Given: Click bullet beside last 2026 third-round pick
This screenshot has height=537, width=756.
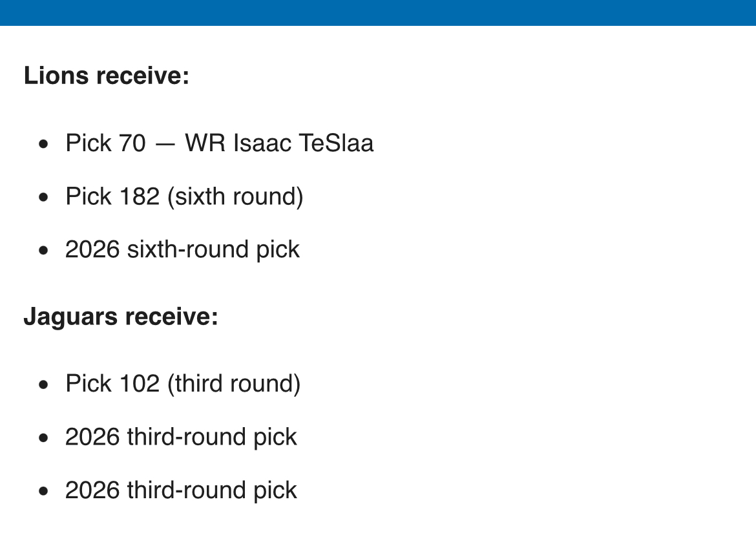Looking at the screenshot, I should (x=43, y=492).
